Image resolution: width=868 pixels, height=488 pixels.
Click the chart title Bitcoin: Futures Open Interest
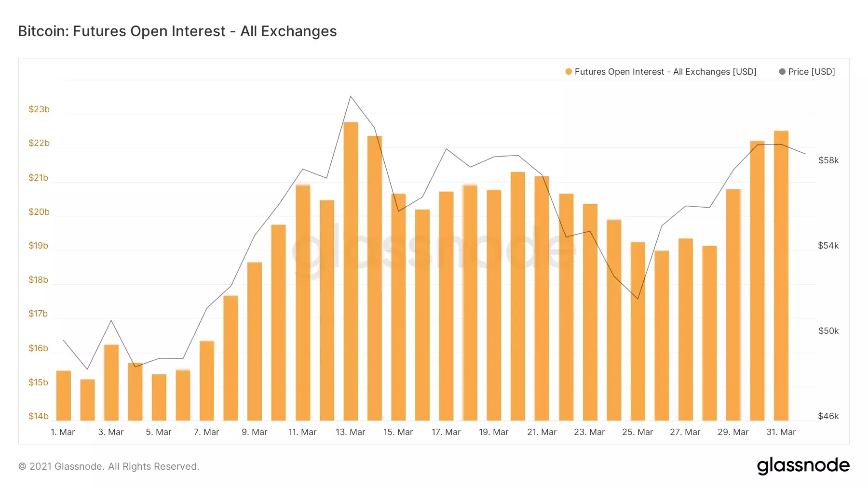click(x=177, y=31)
